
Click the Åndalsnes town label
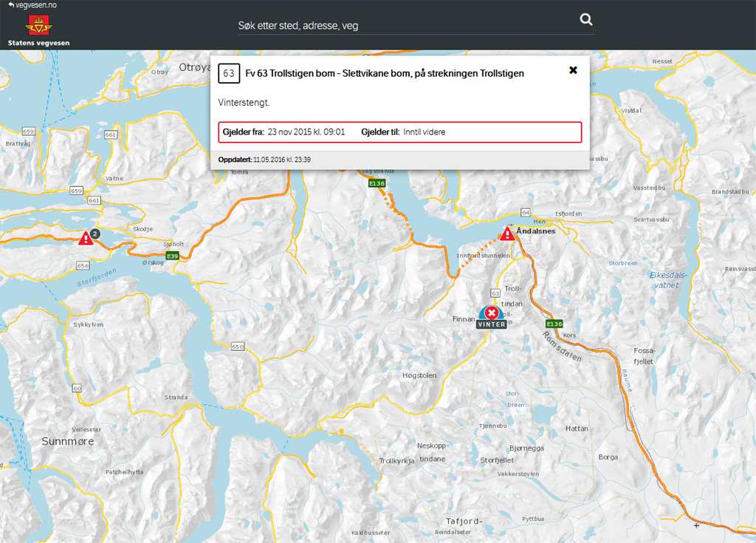click(x=536, y=231)
